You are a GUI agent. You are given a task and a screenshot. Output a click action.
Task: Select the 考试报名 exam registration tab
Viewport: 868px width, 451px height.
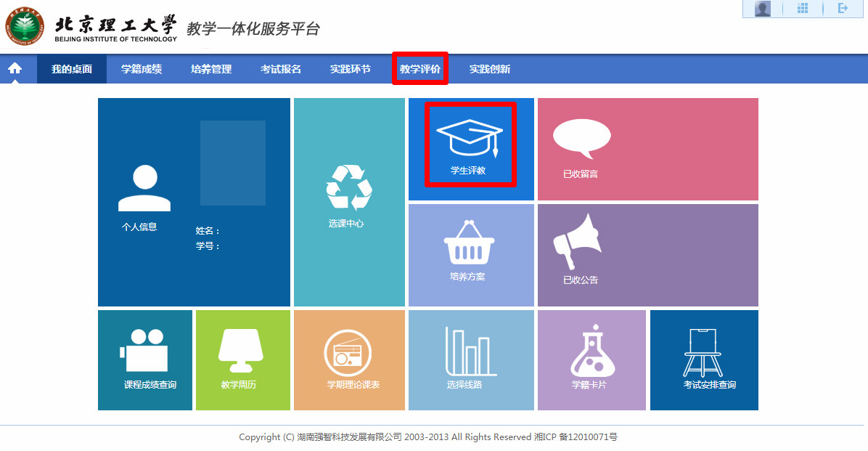point(282,68)
